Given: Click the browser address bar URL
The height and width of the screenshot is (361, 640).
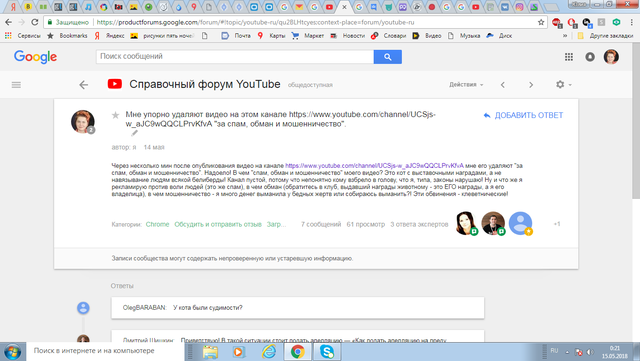Looking at the screenshot, I should point(255,22).
